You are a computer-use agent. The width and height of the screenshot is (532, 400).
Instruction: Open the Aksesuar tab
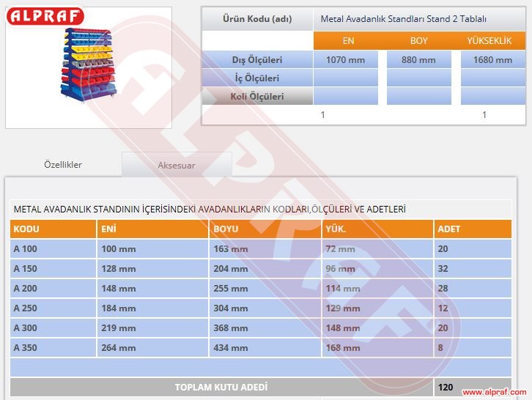177,166
